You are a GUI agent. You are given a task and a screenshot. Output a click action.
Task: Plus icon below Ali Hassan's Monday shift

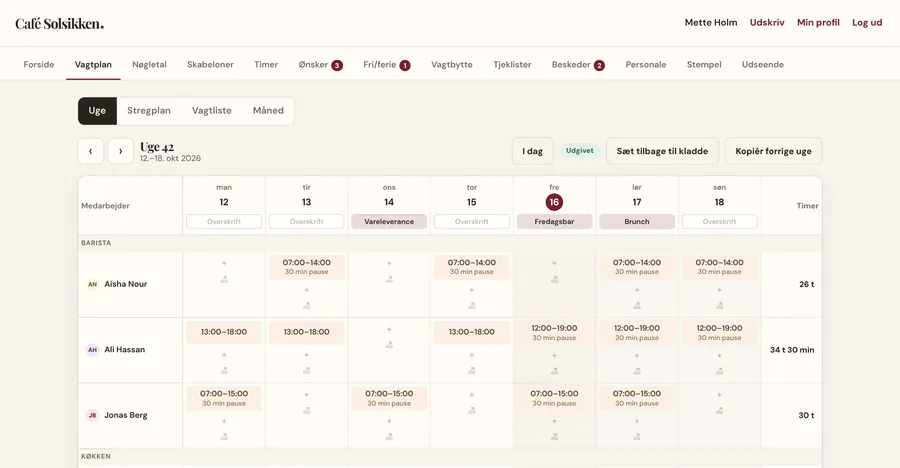pos(224,355)
